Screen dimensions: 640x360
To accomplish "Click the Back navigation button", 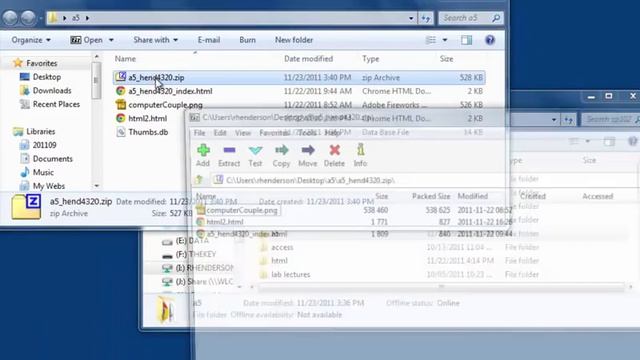I will tap(10, 18).
